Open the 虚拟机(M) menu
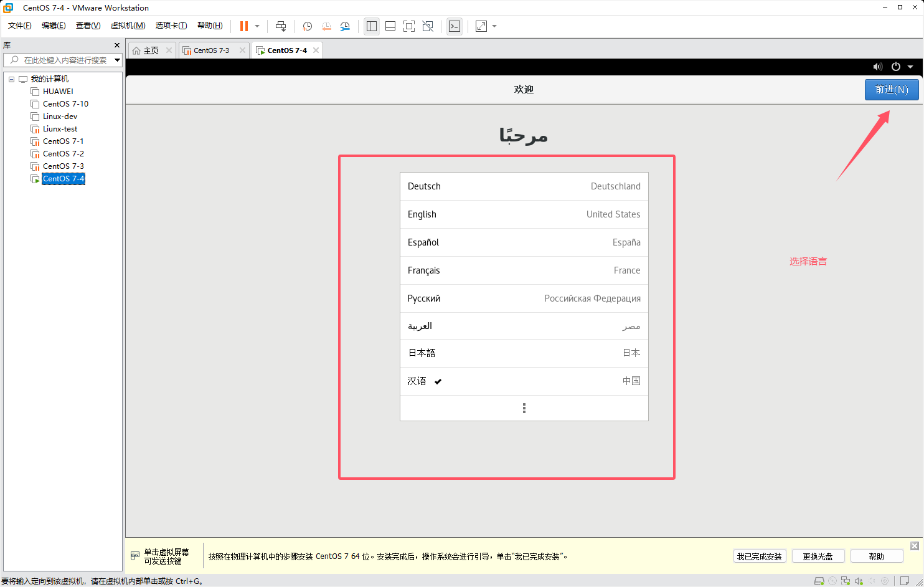Screen dimensions: 924x587 tap(128, 26)
